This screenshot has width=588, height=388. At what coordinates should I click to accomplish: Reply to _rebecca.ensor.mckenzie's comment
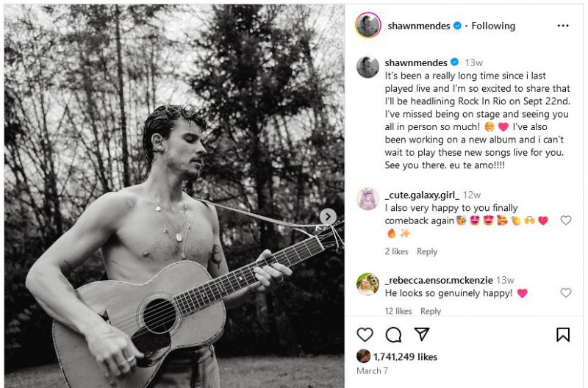pyautogui.click(x=430, y=311)
